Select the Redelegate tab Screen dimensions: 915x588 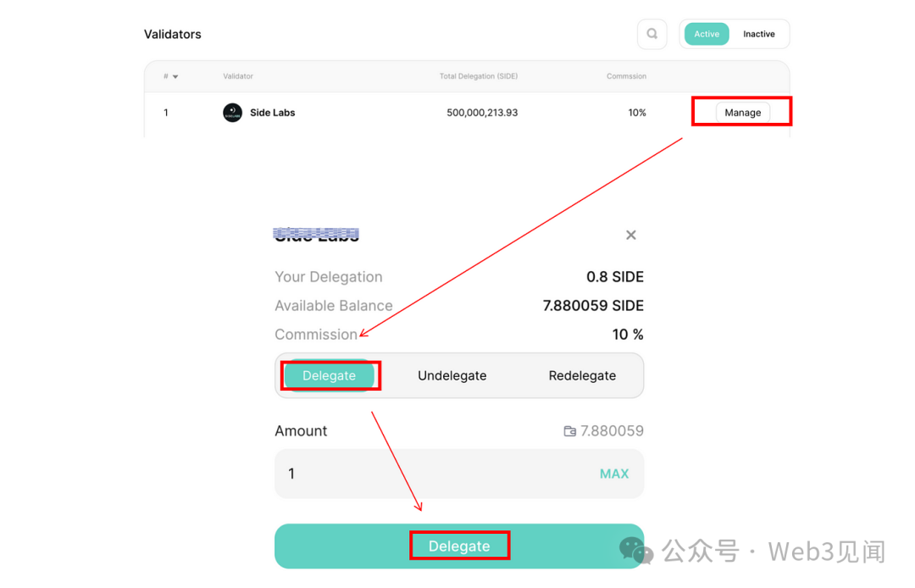click(582, 375)
